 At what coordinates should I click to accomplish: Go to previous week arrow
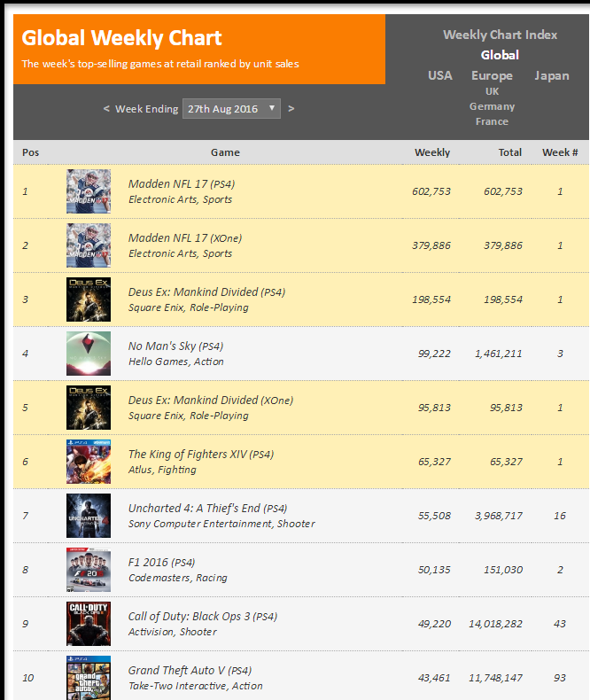tap(106, 108)
